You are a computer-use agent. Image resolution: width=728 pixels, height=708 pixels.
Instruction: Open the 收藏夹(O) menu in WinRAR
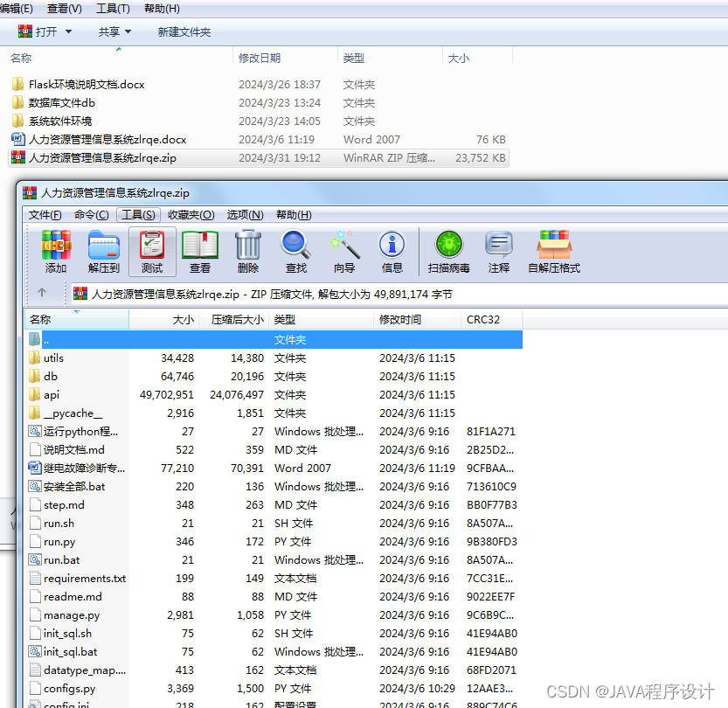click(x=191, y=215)
